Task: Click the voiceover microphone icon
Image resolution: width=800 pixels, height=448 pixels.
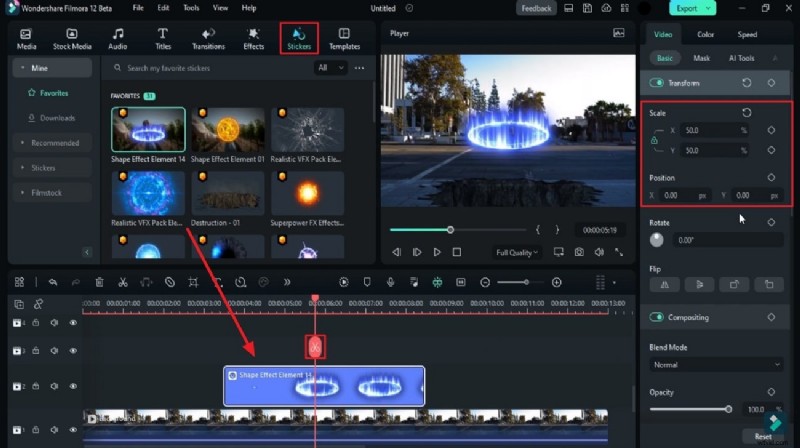Action: click(x=390, y=282)
